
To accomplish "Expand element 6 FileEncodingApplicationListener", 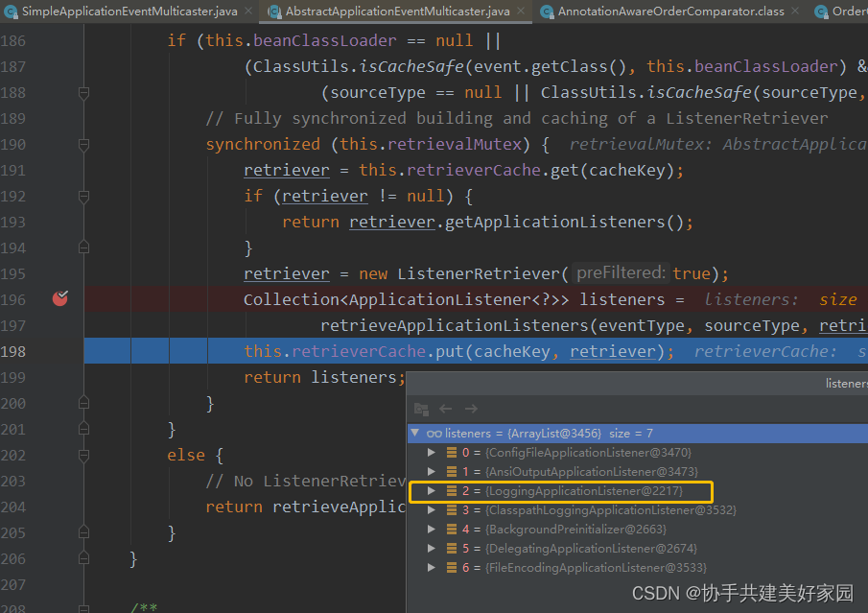I will [432, 568].
